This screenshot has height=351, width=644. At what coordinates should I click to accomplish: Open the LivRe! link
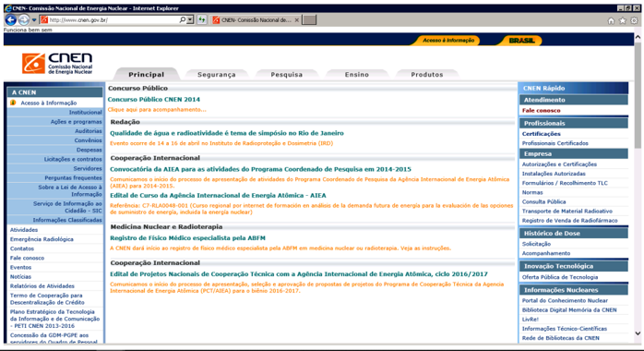click(x=531, y=320)
